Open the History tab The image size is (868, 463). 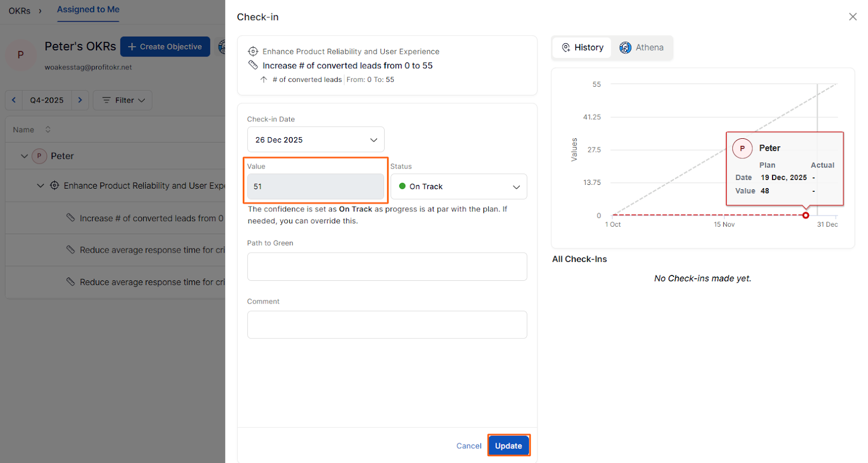click(582, 48)
